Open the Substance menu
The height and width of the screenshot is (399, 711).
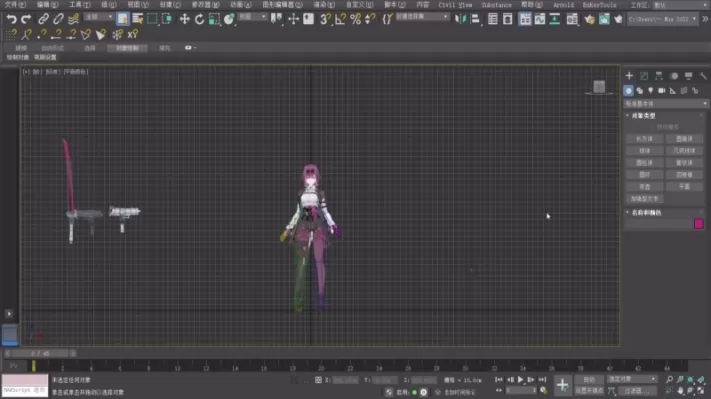point(496,5)
